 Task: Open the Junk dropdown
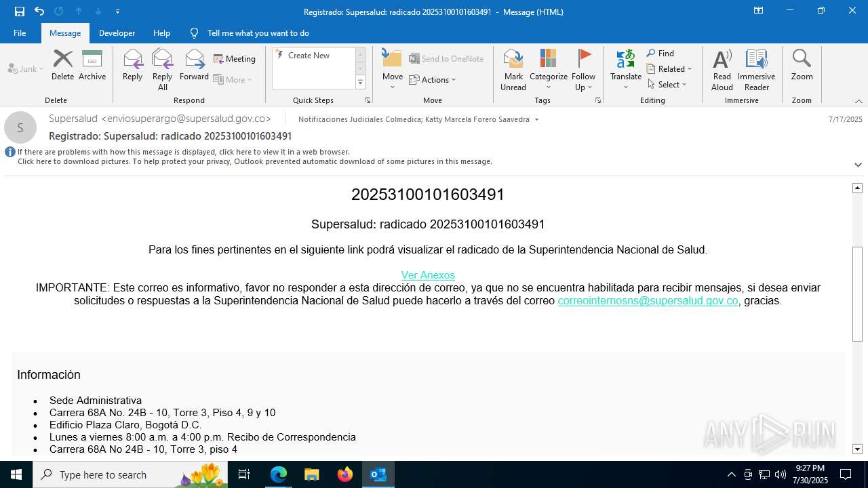click(26, 68)
